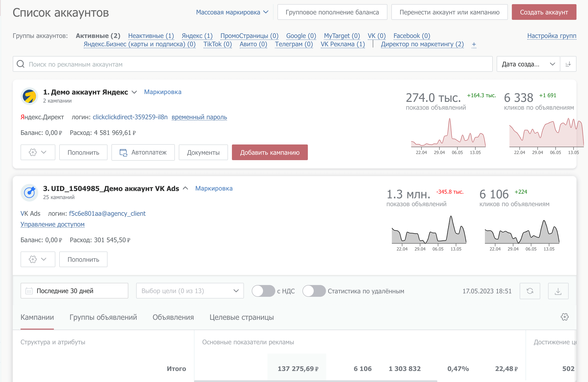Click Документы button

(x=203, y=153)
